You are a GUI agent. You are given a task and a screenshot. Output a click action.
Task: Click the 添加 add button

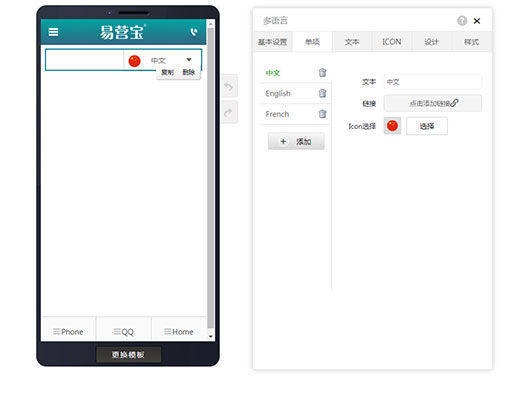pos(296,141)
